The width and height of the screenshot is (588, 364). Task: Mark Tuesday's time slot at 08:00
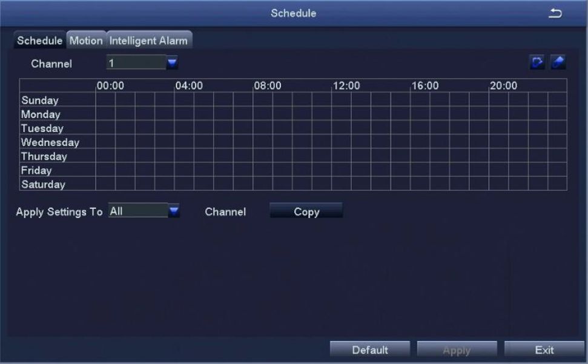click(263, 128)
